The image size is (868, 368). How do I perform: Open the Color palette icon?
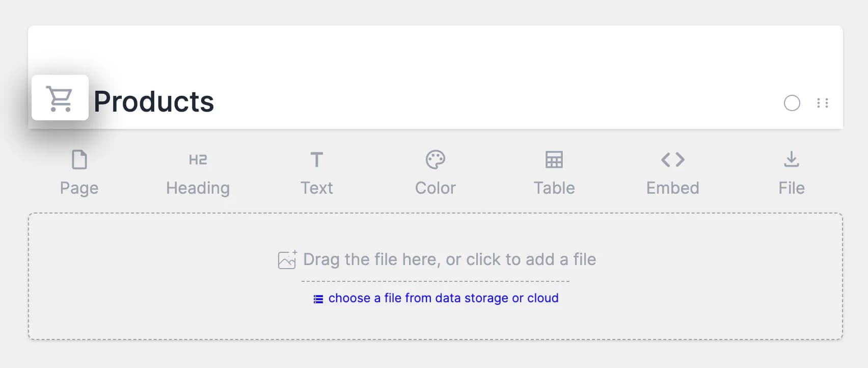click(435, 160)
